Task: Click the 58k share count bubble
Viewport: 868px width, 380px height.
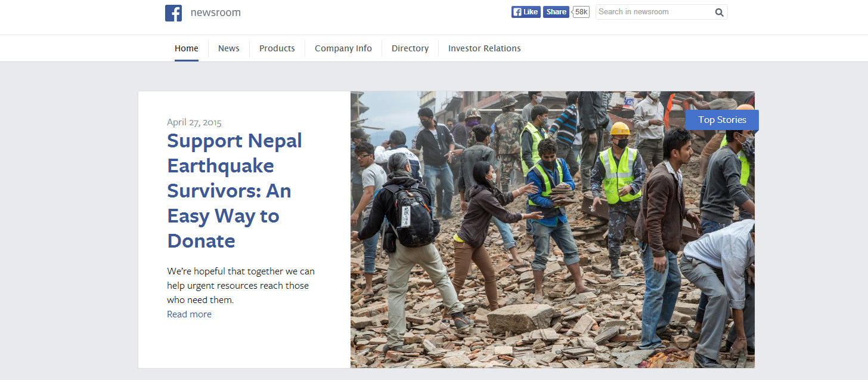Action: [581, 12]
